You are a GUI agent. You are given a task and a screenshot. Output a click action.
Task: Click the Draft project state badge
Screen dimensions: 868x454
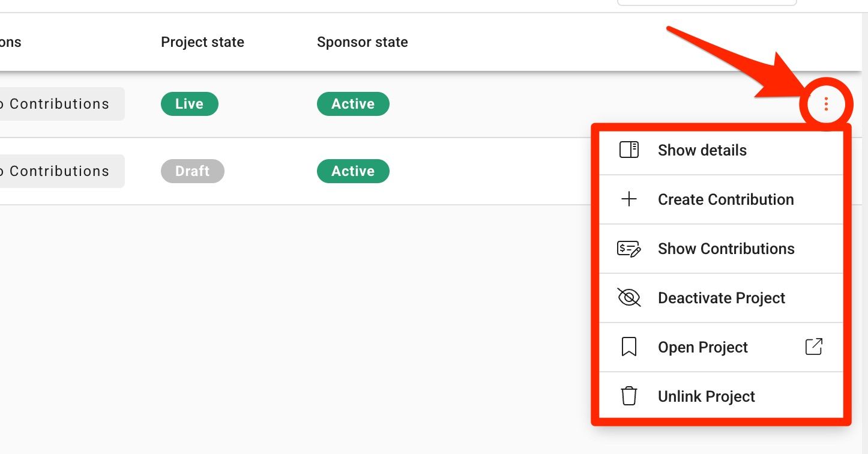[193, 171]
